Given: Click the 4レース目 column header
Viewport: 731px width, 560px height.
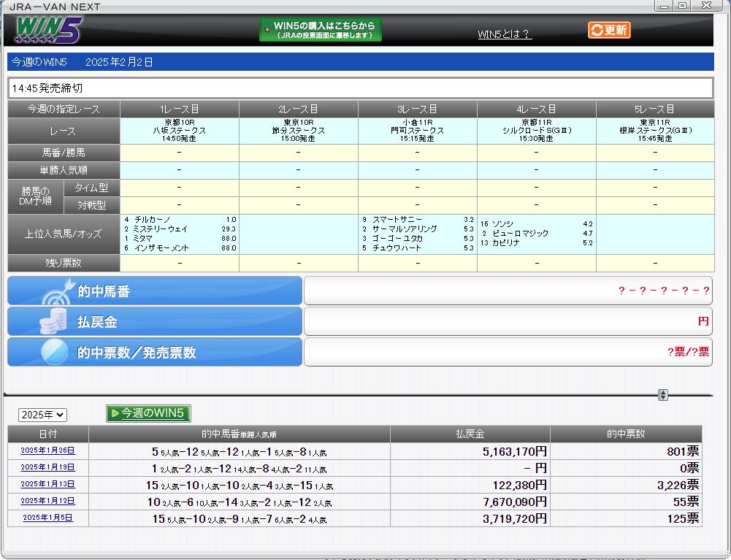Looking at the screenshot, I should point(537,109).
